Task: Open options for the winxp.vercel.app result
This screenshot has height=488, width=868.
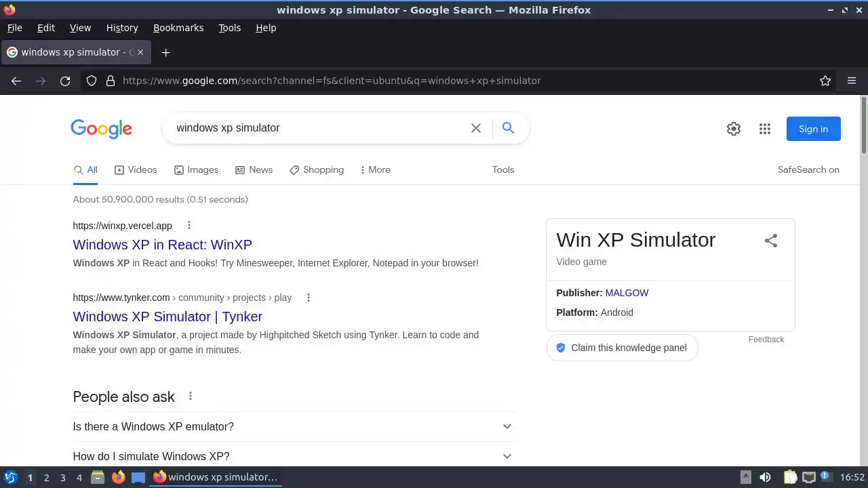Action: 189,226
